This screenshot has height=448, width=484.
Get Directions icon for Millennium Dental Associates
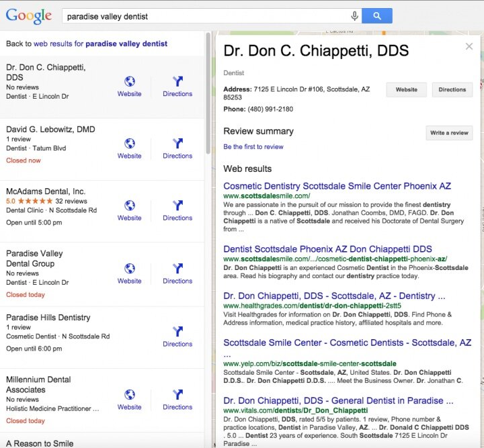177,395
